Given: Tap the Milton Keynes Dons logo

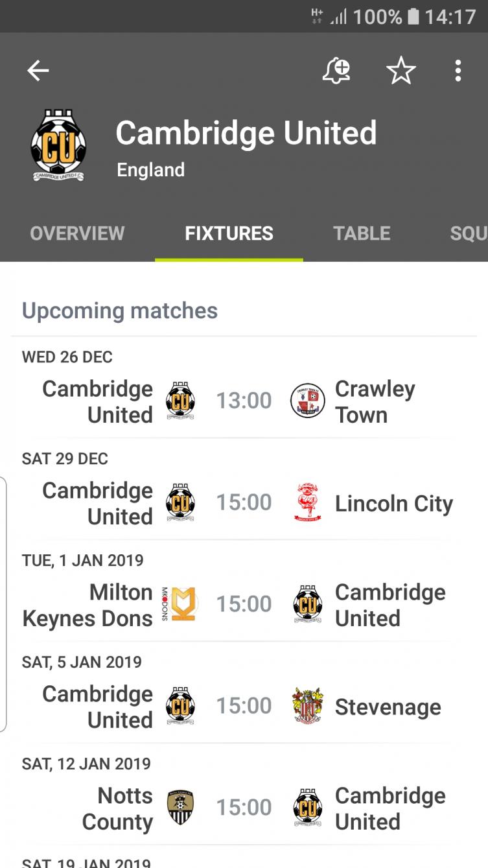Looking at the screenshot, I should 180,604.
